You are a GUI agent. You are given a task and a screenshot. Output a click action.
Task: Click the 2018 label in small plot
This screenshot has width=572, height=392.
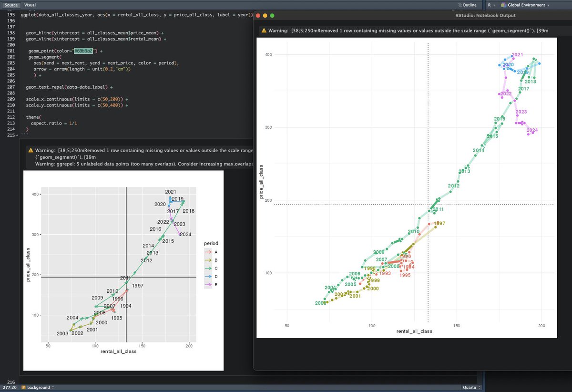[x=189, y=211]
